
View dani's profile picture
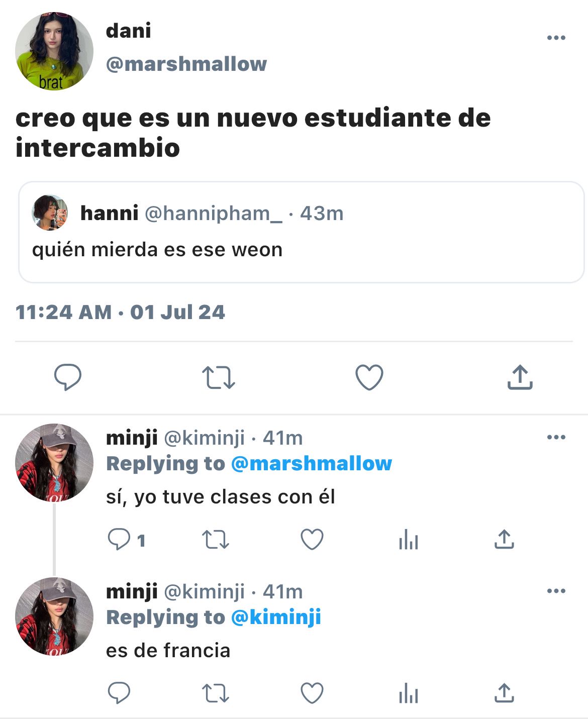click(54, 51)
